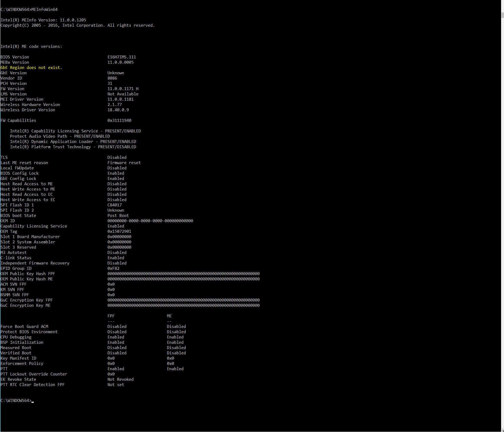This screenshot has width=504, height=432.
Task: Click ME column value for Key Manifest ID
Action: click(x=170, y=358)
